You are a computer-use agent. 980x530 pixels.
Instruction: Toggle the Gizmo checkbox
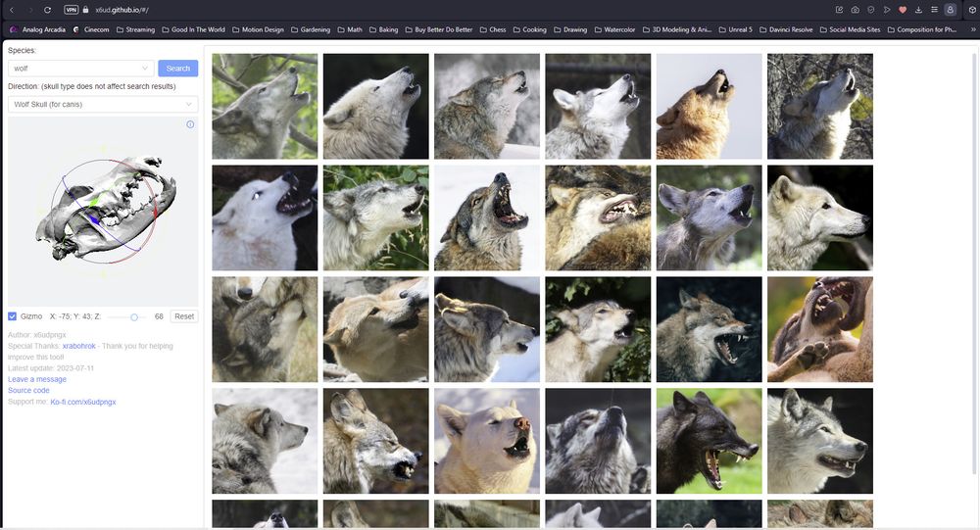tap(12, 316)
